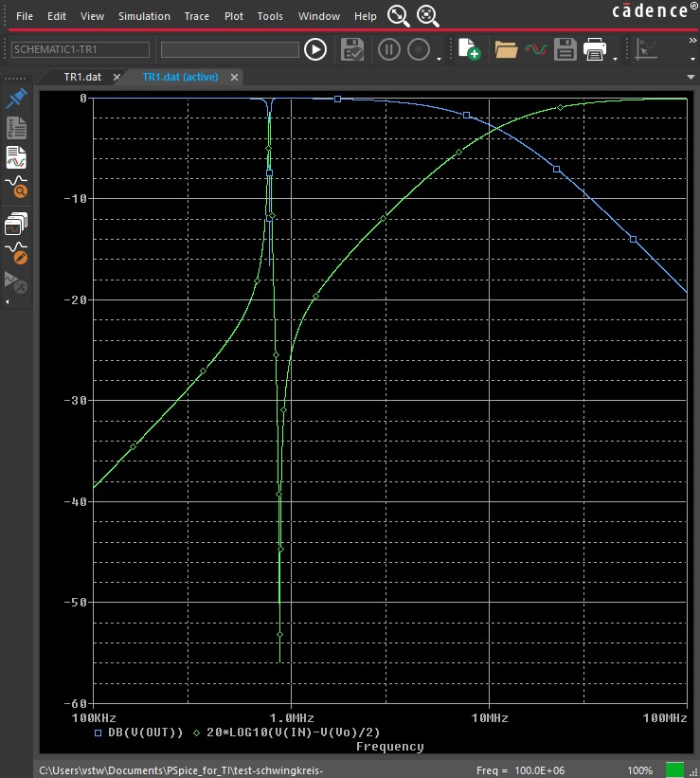This screenshot has height=778, width=700.
Task: Click the SCHEMATIC1-TR1 profile field
Action: point(81,49)
